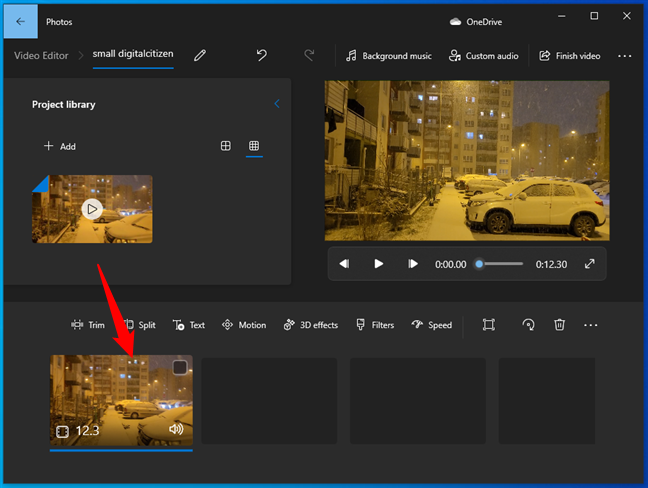Viewport: 648px width, 488px height.
Task: Click the 0:12.30 total duration text
Action: tap(551, 264)
